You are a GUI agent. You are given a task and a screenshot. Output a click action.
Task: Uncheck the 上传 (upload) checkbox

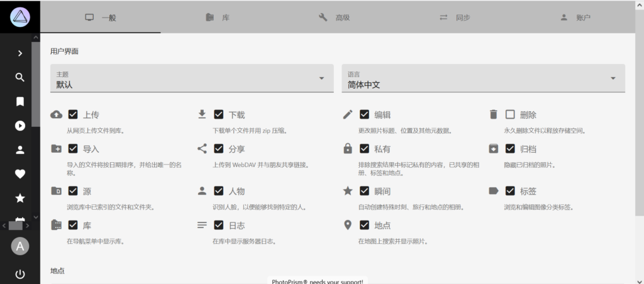pos(73,114)
